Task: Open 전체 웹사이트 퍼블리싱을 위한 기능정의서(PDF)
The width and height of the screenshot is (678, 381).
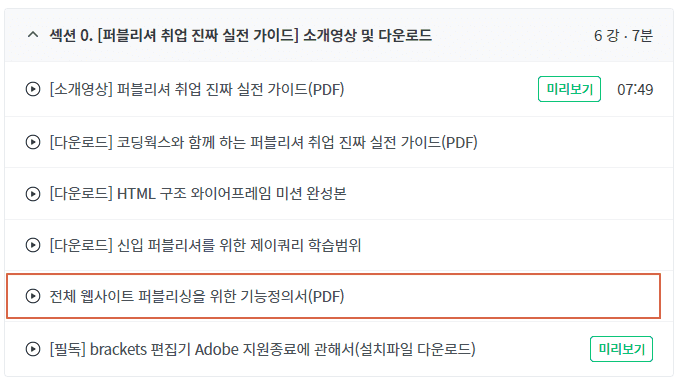Action: tap(197, 296)
